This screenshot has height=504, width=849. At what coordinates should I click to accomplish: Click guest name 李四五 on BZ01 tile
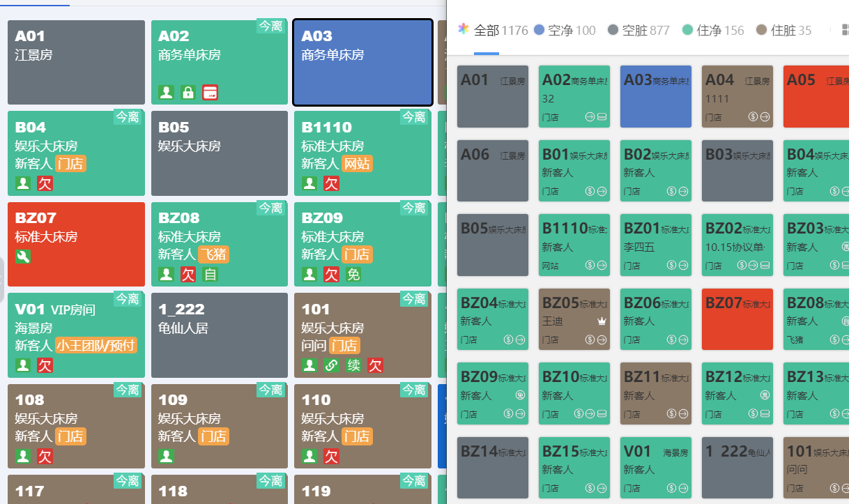tap(639, 247)
